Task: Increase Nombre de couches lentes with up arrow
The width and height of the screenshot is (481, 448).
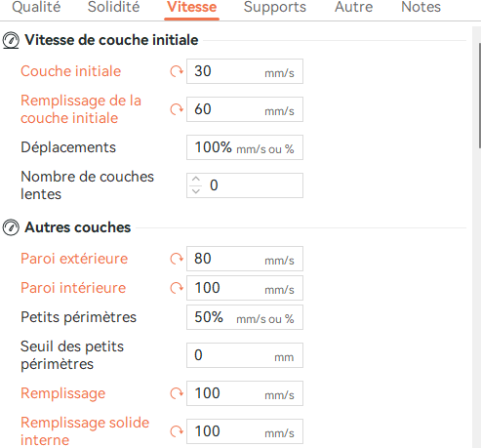Action: [x=196, y=180]
